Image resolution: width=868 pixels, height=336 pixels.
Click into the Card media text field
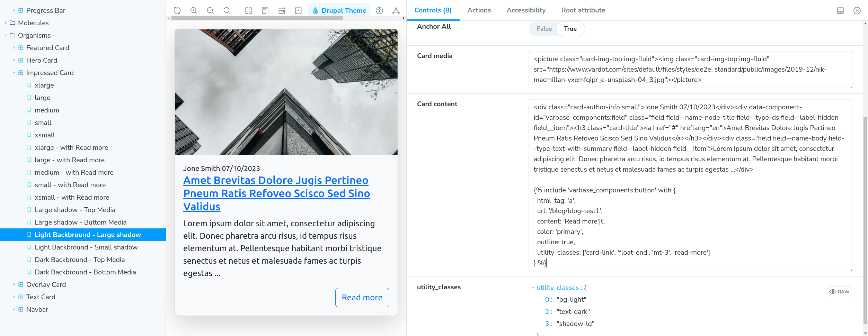pyautogui.click(x=690, y=70)
